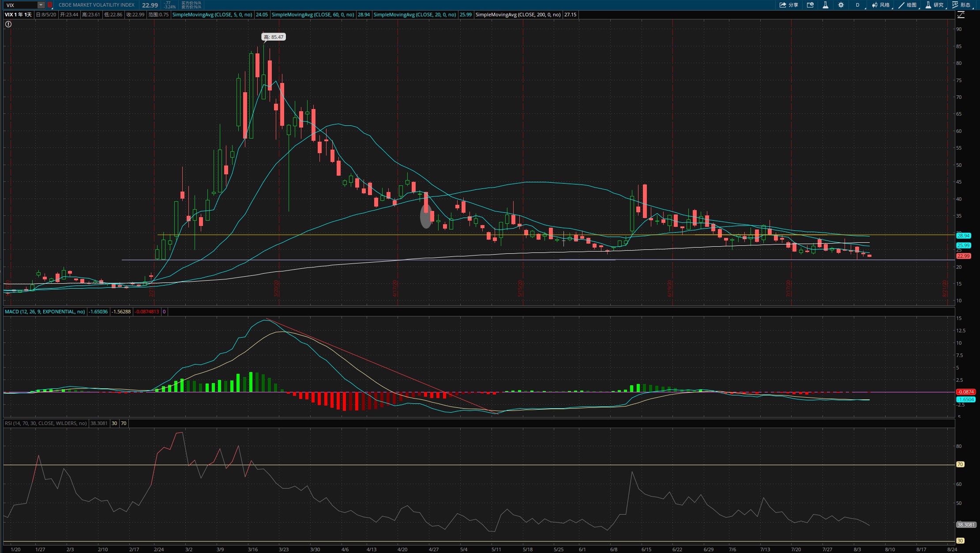Click MACD signal value -1.56288

pyautogui.click(x=121, y=312)
